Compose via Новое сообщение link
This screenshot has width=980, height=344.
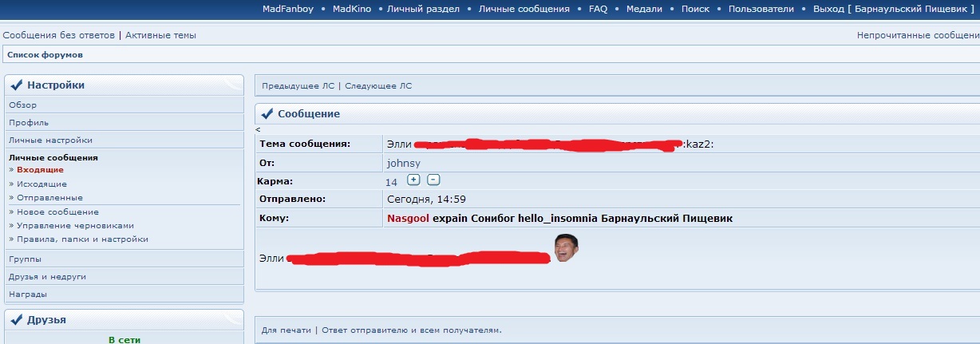57,212
